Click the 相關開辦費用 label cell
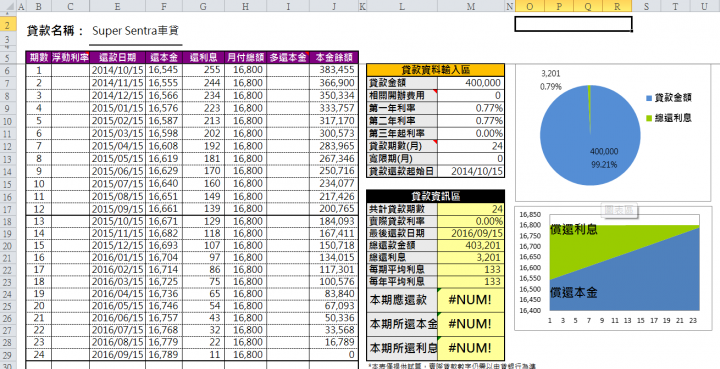Screen dimensions: 720x369 pos(402,95)
